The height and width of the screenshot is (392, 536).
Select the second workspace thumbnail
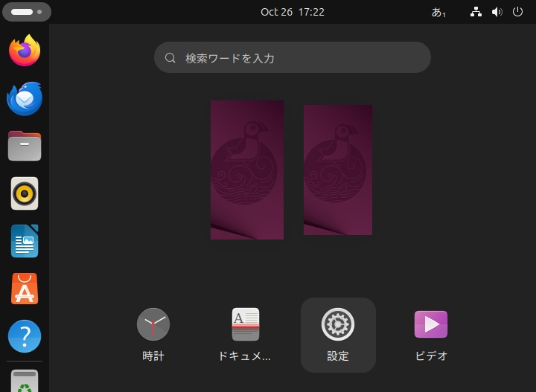(338, 170)
